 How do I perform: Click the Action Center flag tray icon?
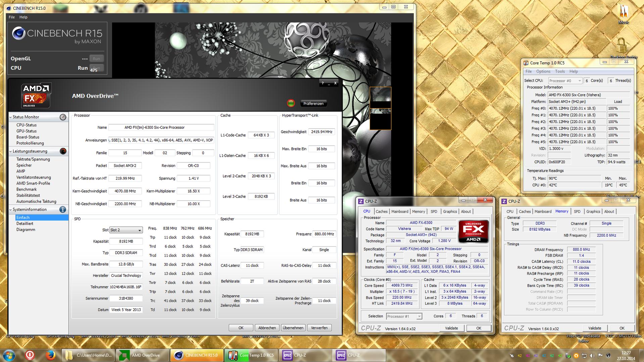point(600,356)
